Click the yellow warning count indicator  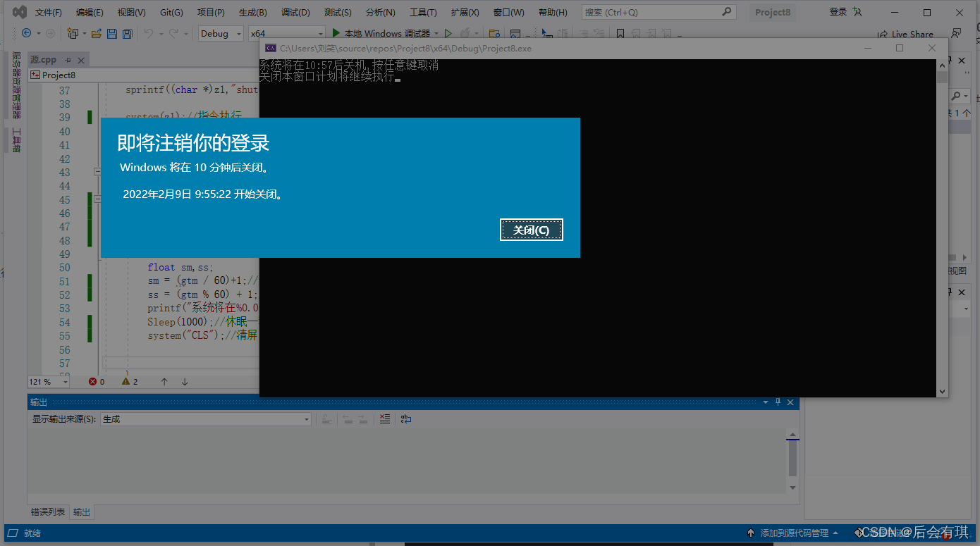[x=130, y=381]
